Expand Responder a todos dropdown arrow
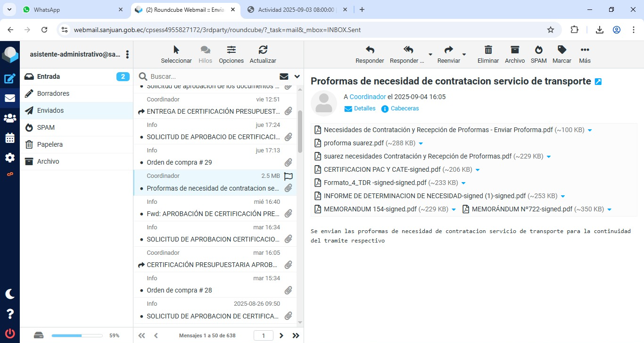The width and height of the screenshot is (644, 343). [430, 54]
